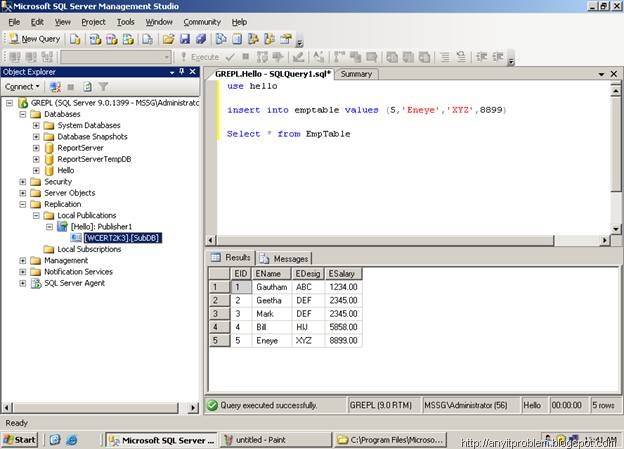
Task: Collapse the GREPL server node
Action: tap(10, 103)
